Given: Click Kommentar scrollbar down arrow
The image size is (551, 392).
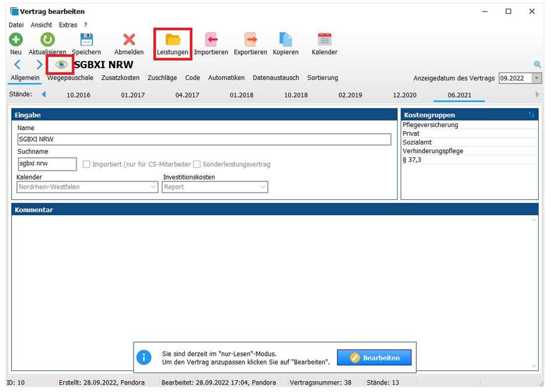Looking at the screenshot, I should pos(534,366).
